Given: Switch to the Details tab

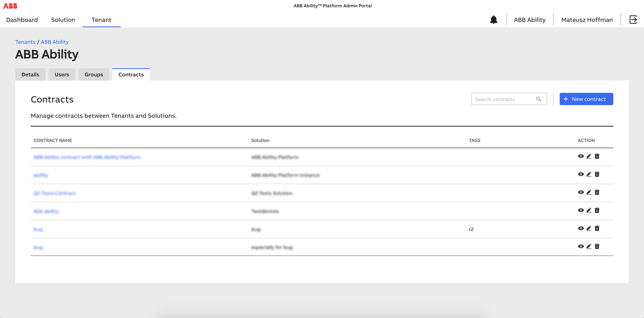Looking at the screenshot, I should point(30,75).
